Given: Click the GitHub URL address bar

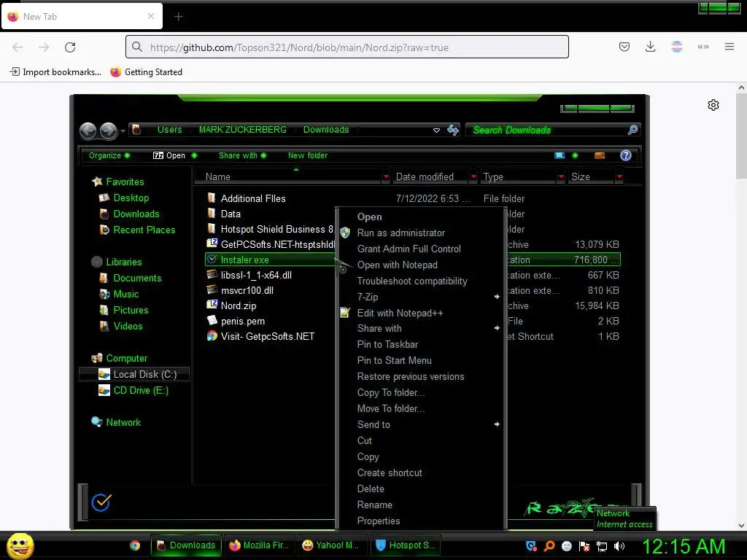Looking at the screenshot, I should (347, 47).
